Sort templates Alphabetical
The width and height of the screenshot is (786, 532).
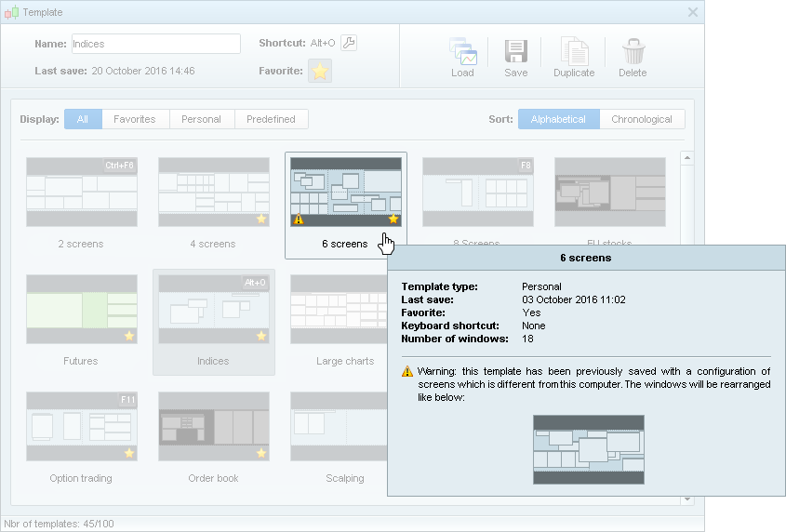558,119
